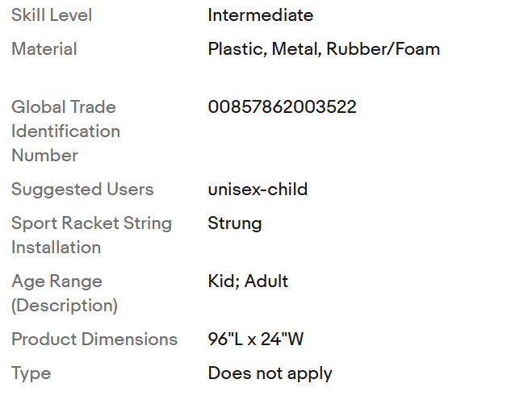Click the word Identification in GTIN label

tap(65, 131)
